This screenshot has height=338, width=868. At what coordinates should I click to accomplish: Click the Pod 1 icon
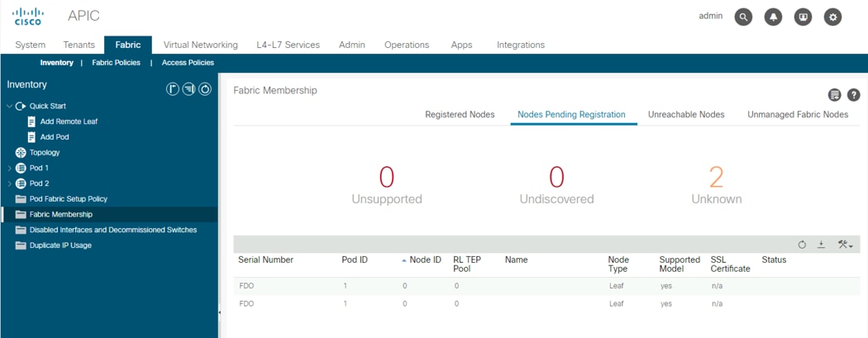[21, 168]
